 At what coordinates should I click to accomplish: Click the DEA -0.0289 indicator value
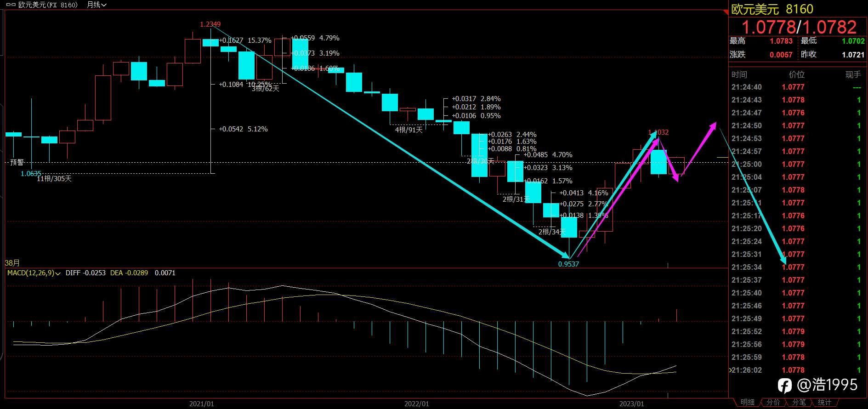[129, 273]
